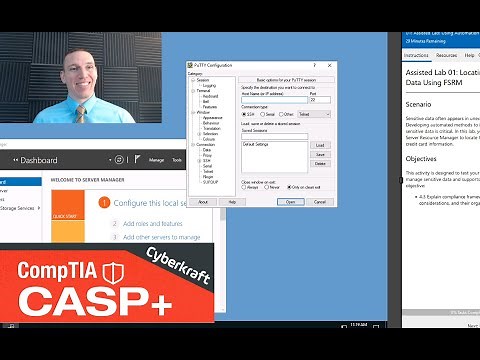Click the Add roles and features link
480x360 pixels.
153,224
